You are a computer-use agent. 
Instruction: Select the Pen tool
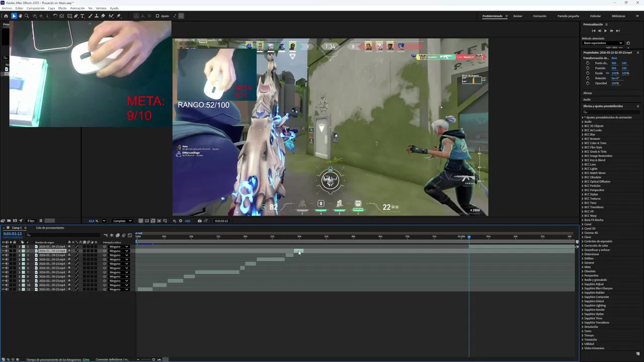76,16
